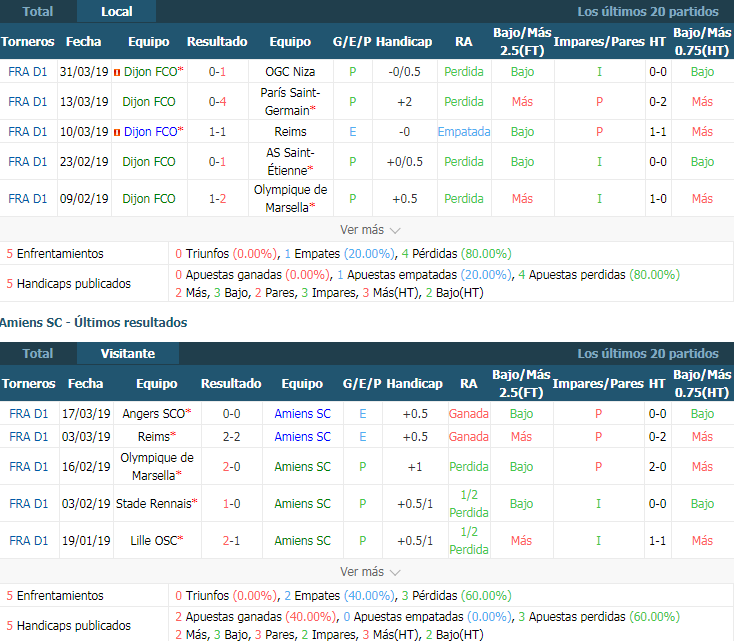734x641 pixels.
Task: Open Dijon FCO link in 23/02/19 row
Action: coord(149,162)
